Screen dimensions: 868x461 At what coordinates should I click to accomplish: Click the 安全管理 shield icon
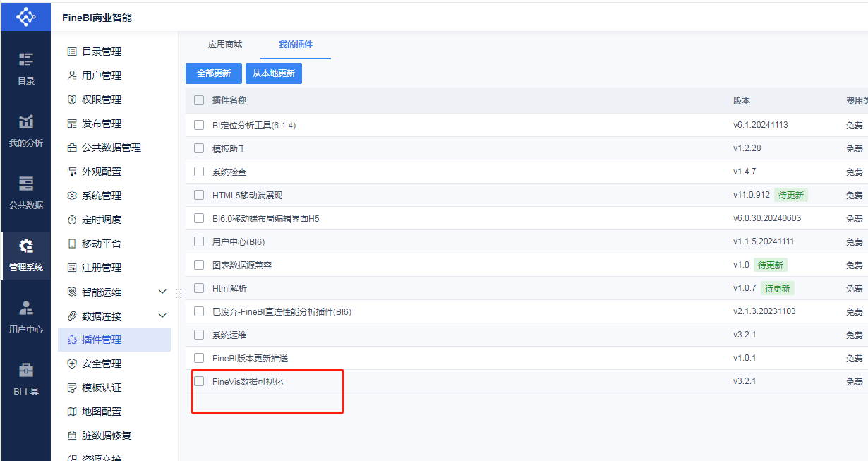tap(71, 364)
